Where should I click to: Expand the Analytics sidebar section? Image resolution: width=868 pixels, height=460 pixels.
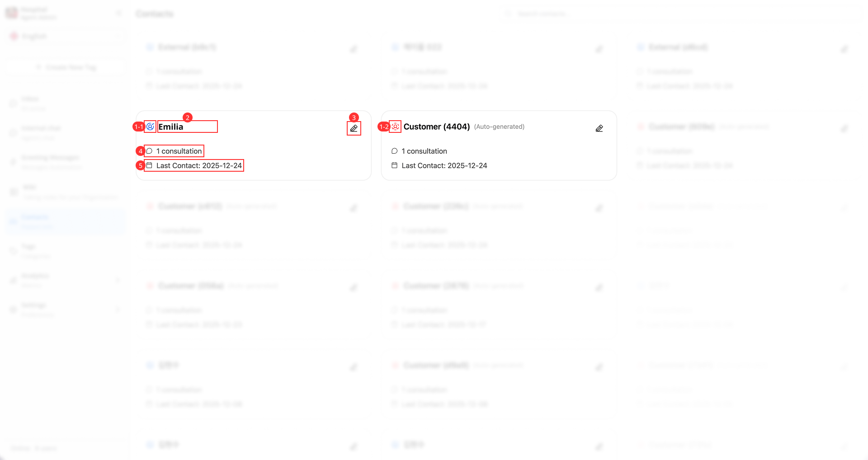click(66, 280)
